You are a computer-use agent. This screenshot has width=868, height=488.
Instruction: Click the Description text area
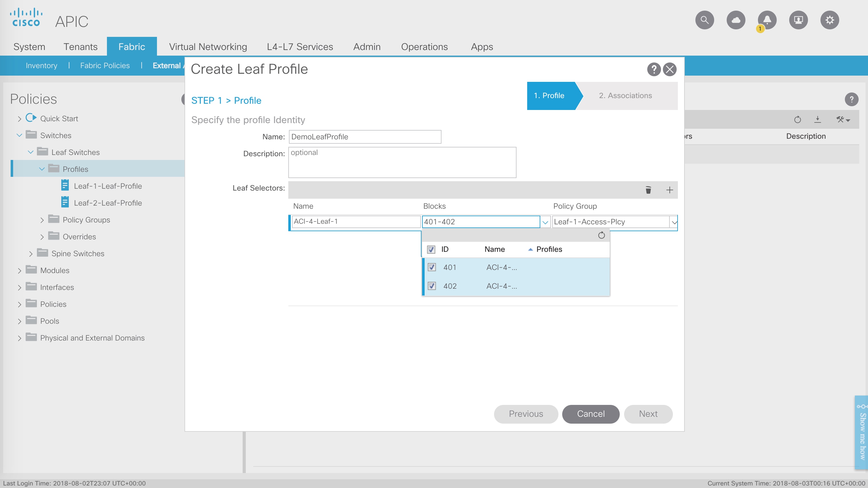402,162
